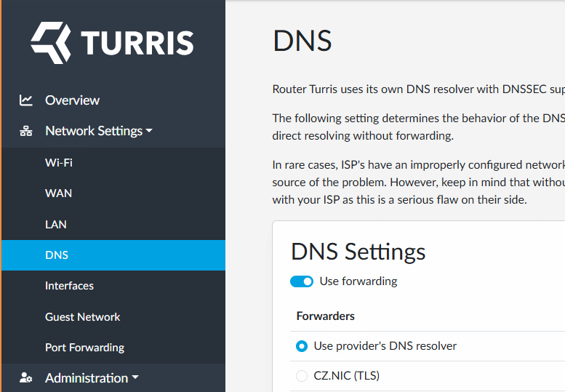Collapse the Network Settings menu
The height and width of the screenshot is (392, 565).
click(99, 131)
